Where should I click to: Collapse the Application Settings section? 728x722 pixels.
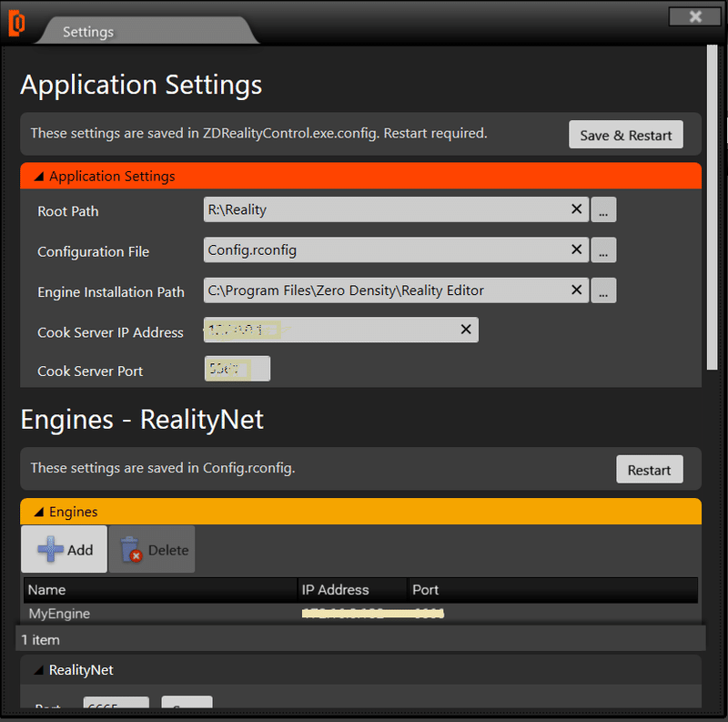[x=39, y=177]
